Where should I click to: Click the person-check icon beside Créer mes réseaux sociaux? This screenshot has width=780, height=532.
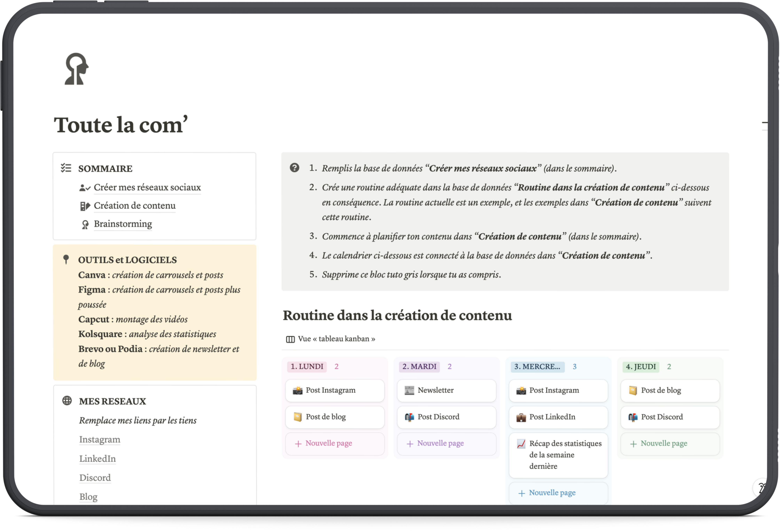click(85, 188)
